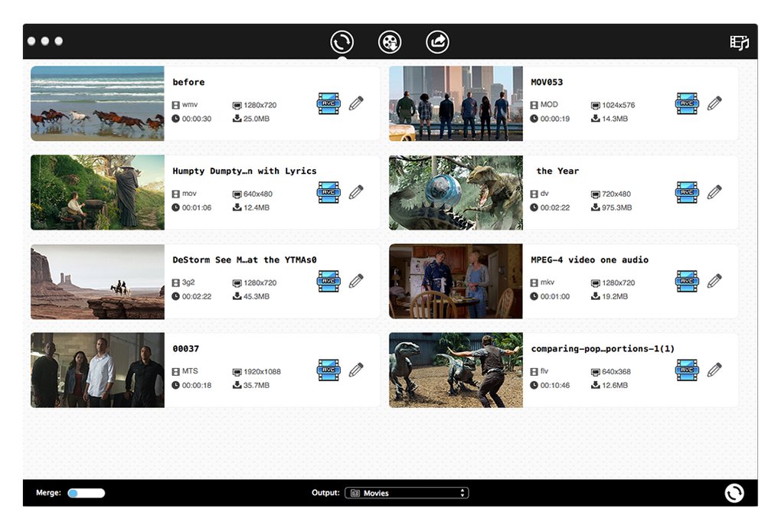Edit the MPEG-4 video one audio clip

[714, 281]
